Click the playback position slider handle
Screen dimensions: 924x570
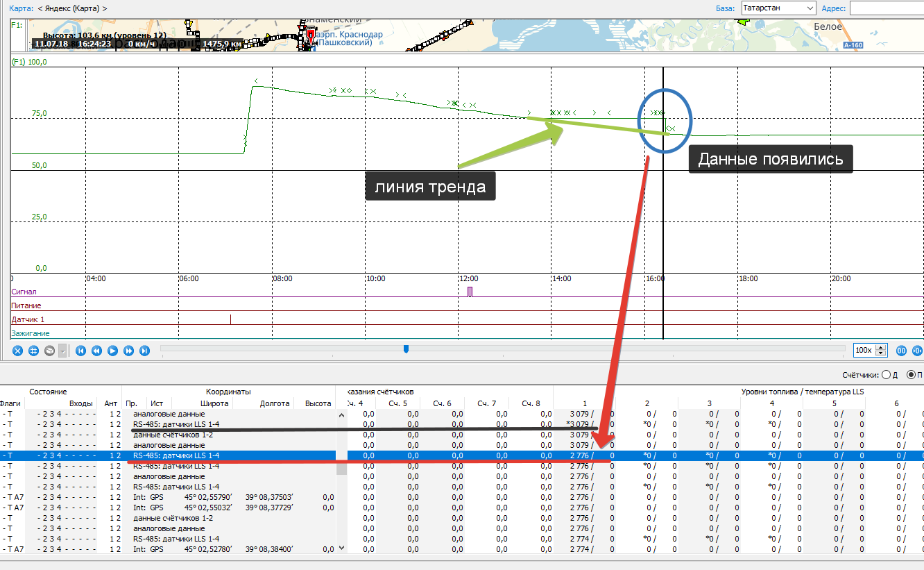click(406, 349)
